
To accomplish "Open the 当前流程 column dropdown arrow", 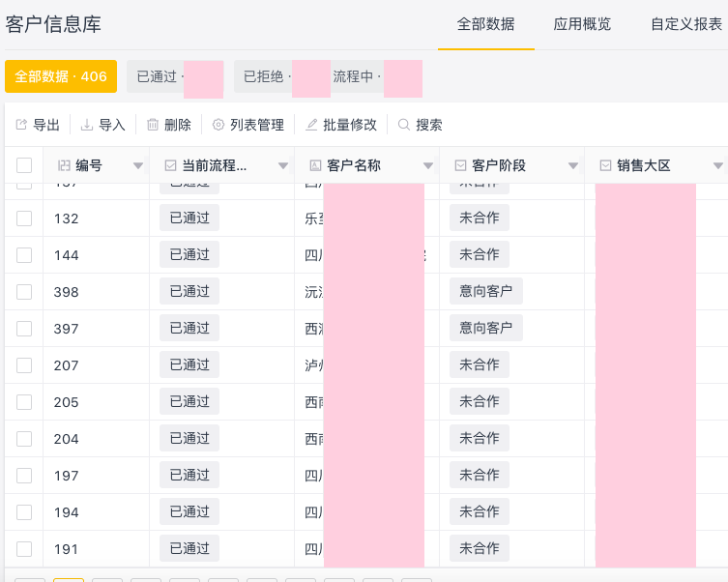I will [282, 166].
